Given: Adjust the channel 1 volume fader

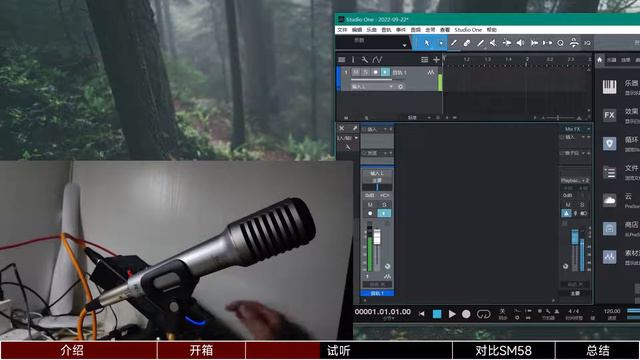Looking at the screenshot, I should [x=377, y=237].
